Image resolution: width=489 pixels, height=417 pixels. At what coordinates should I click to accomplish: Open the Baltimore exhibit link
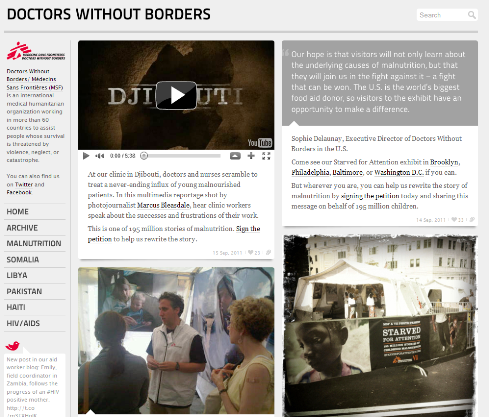(x=347, y=173)
